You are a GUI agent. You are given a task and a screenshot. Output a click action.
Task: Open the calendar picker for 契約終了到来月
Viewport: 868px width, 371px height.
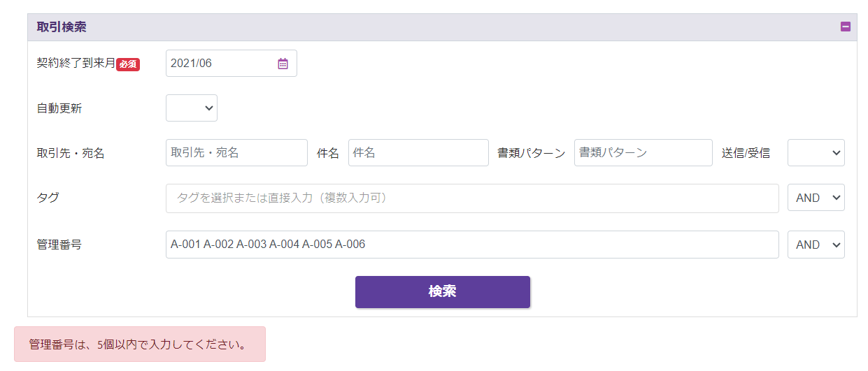coord(283,64)
